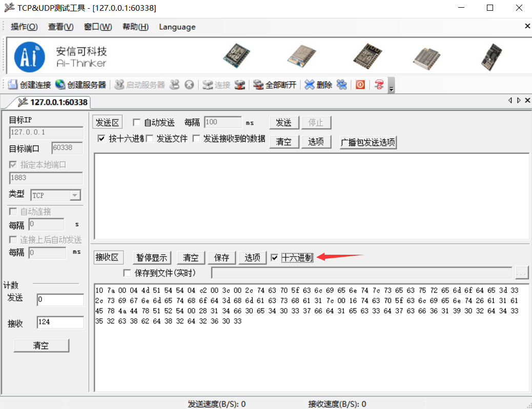Click the Ai-Thinker logo
Viewport: 532px width, 409px height.
(x=29, y=56)
